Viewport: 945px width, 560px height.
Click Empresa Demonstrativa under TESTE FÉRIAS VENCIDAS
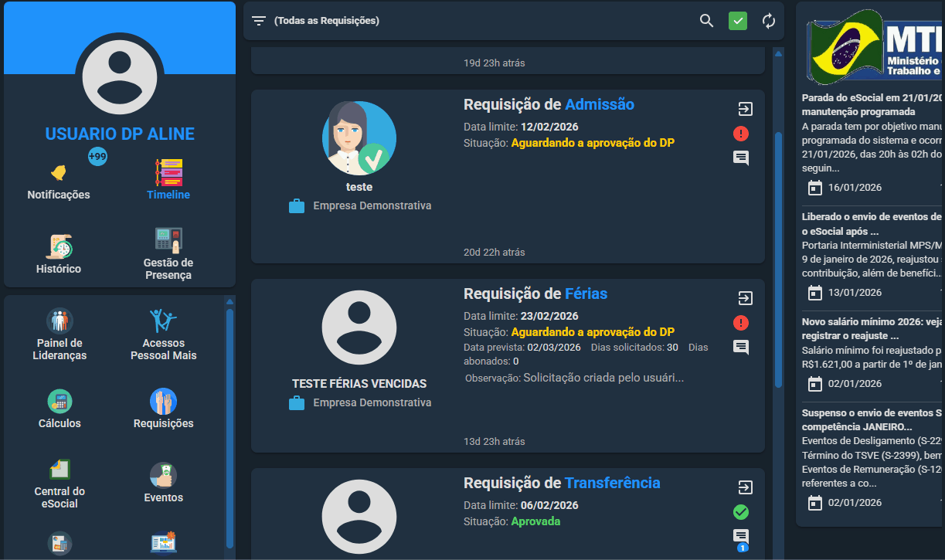pyautogui.click(x=372, y=403)
